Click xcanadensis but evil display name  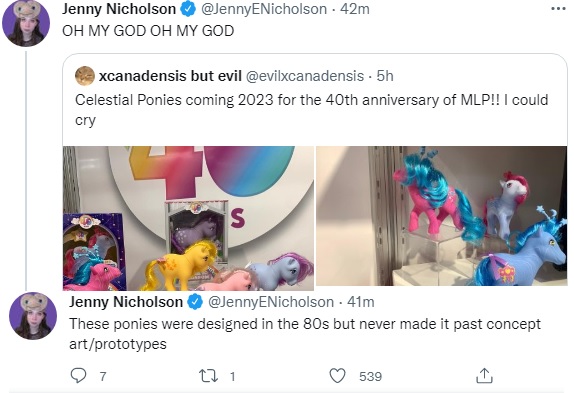coord(170,76)
